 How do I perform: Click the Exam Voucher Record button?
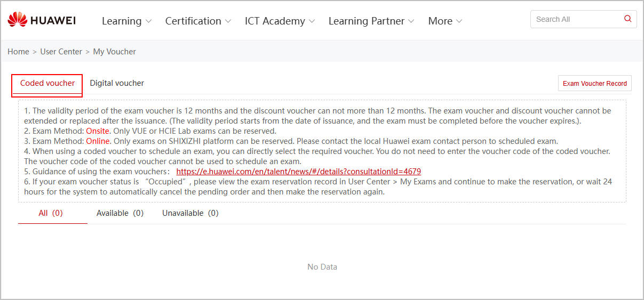594,84
